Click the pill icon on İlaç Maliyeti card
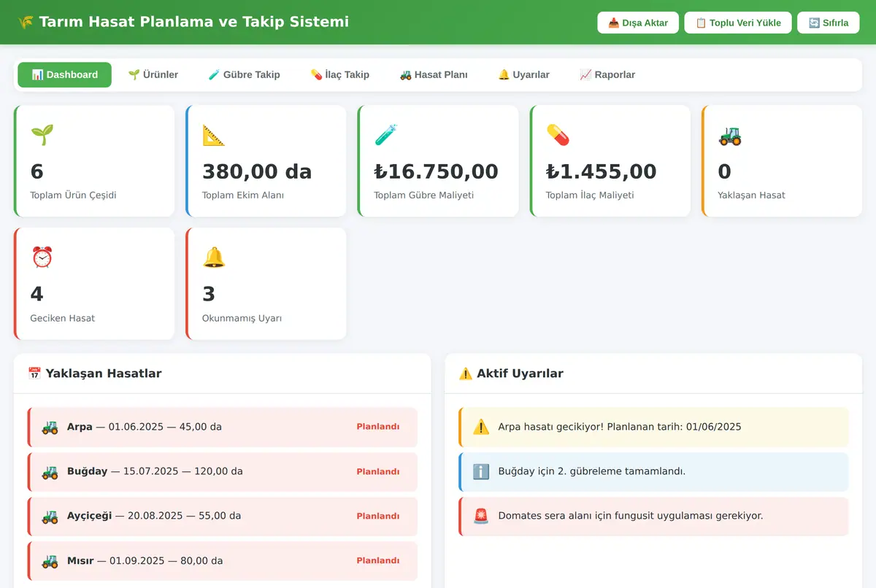The image size is (876, 588). coord(558,135)
